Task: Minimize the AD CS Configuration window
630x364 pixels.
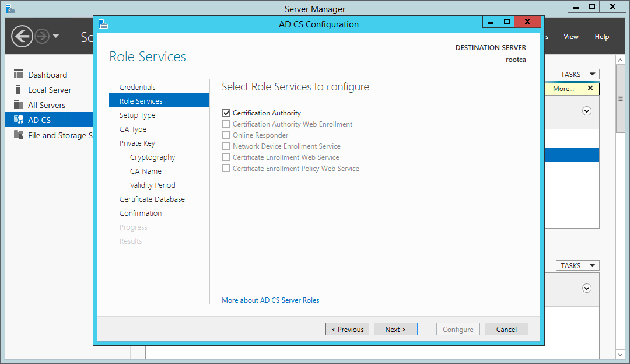Action: click(x=491, y=22)
